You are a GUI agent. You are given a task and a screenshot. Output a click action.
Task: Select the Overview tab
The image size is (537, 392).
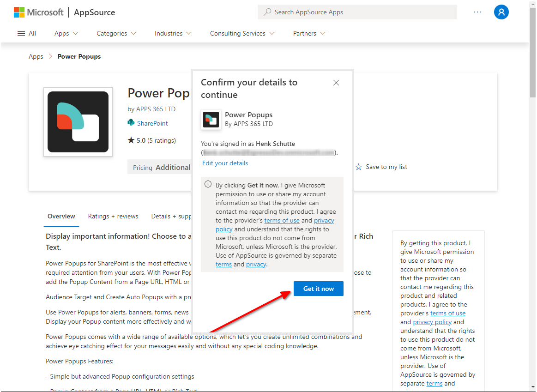tap(61, 216)
